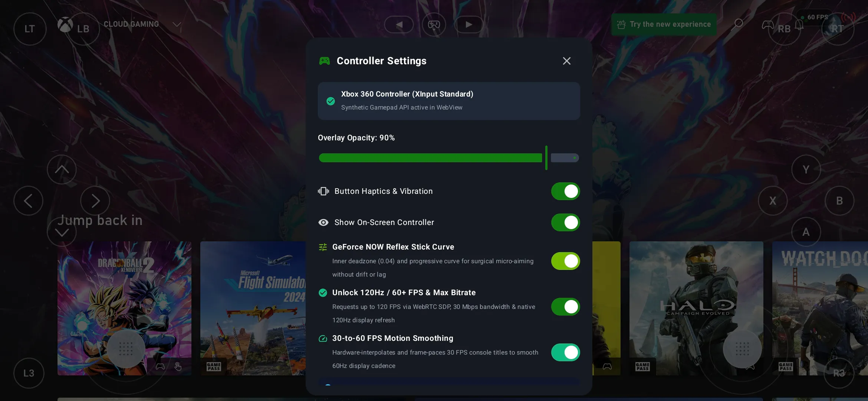Click the 60 FPS indicator badge
Viewport: 868px width, 401px height.
(x=815, y=17)
